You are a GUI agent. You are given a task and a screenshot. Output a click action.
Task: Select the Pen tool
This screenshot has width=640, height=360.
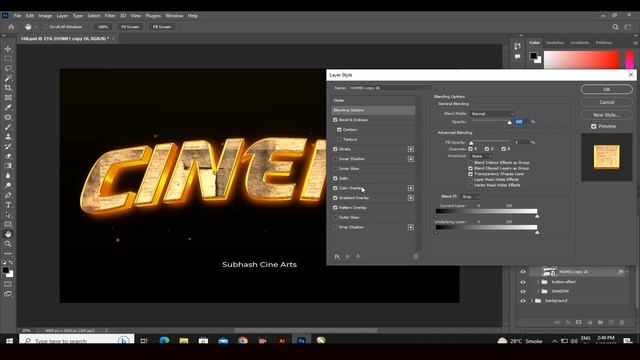[8, 195]
